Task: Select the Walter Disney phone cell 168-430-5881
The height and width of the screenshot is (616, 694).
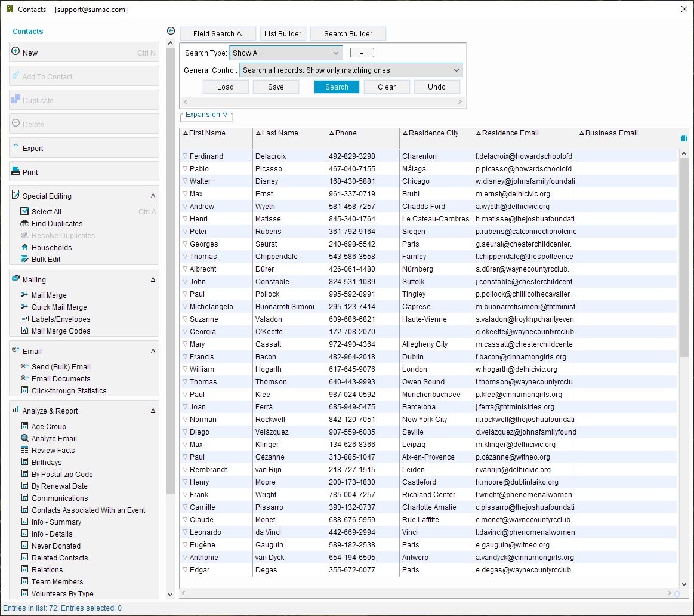Action: (x=363, y=181)
